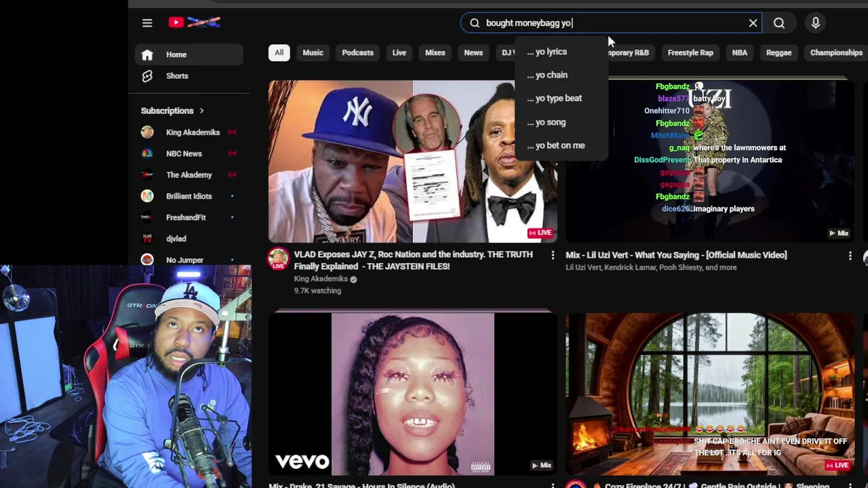Click King Akademiks sidebar avatar

147,132
